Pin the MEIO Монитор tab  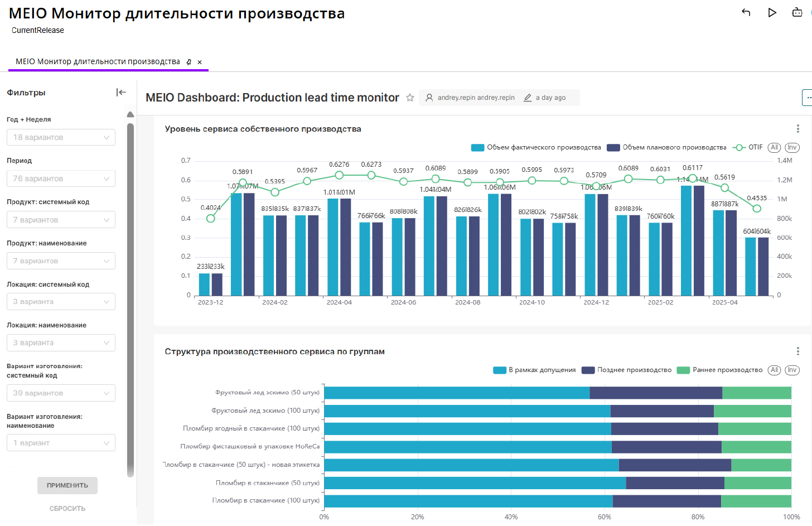click(x=189, y=62)
